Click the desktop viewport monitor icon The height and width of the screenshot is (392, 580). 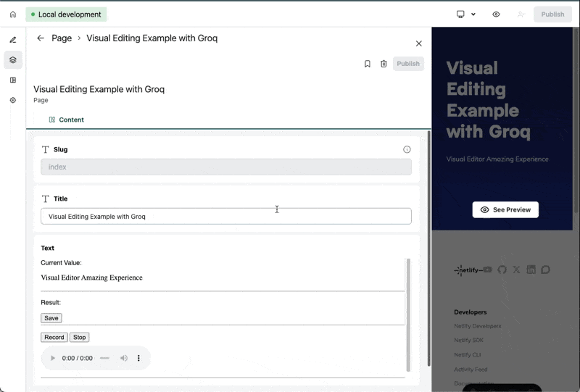click(x=460, y=14)
